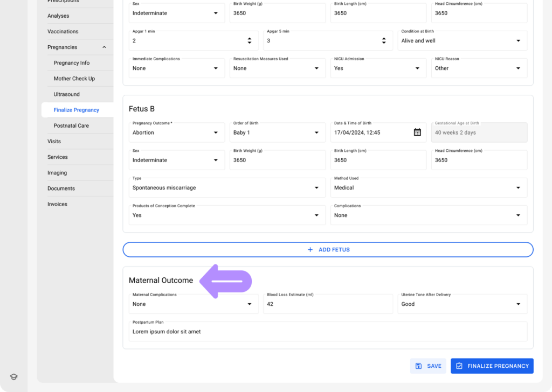
Task: Click the Apgar 1 min stepper arrows
Action: pos(249,41)
